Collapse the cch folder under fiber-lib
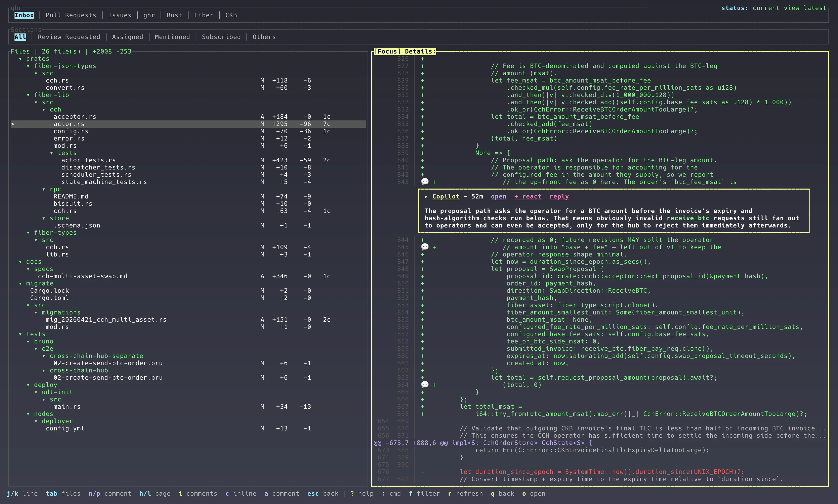This screenshot has height=504, width=838. pyautogui.click(x=44, y=109)
